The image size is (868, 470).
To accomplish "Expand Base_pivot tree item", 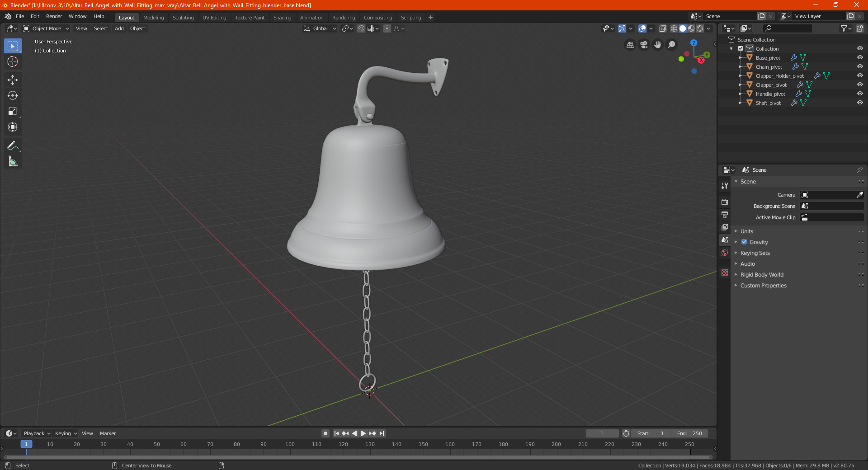I will [x=741, y=58].
